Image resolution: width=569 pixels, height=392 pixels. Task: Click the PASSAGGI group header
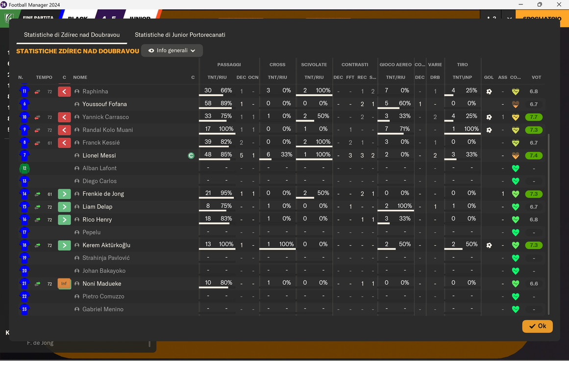click(x=229, y=65)
